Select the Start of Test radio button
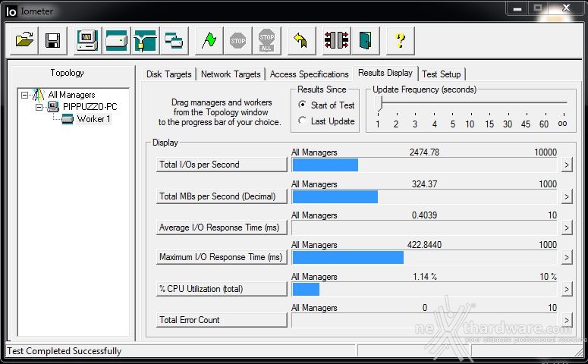 [x=302, y=105]
